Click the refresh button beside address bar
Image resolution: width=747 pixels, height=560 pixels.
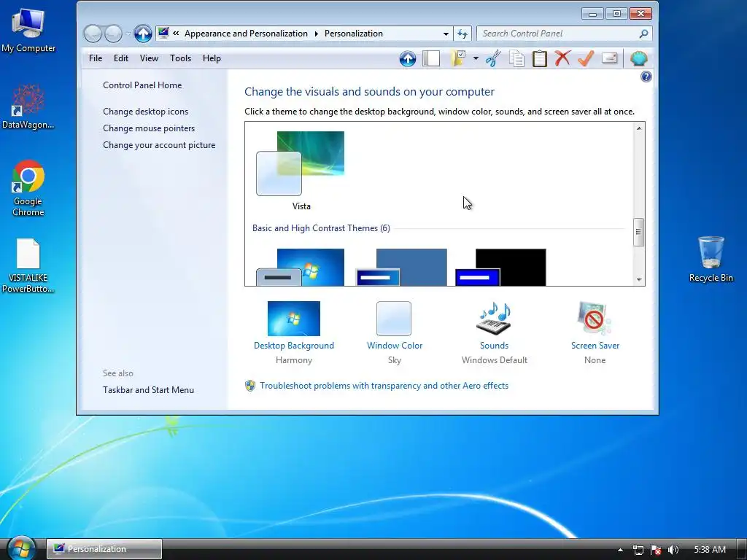[x=462, y=34]
